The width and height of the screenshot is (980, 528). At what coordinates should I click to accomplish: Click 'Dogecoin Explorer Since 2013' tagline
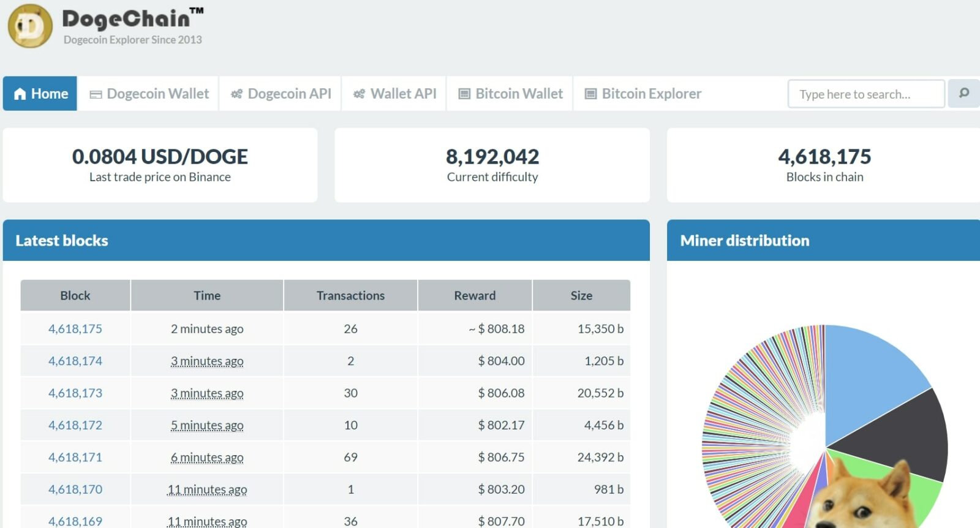pyautogui.click(x=132, y=40)
